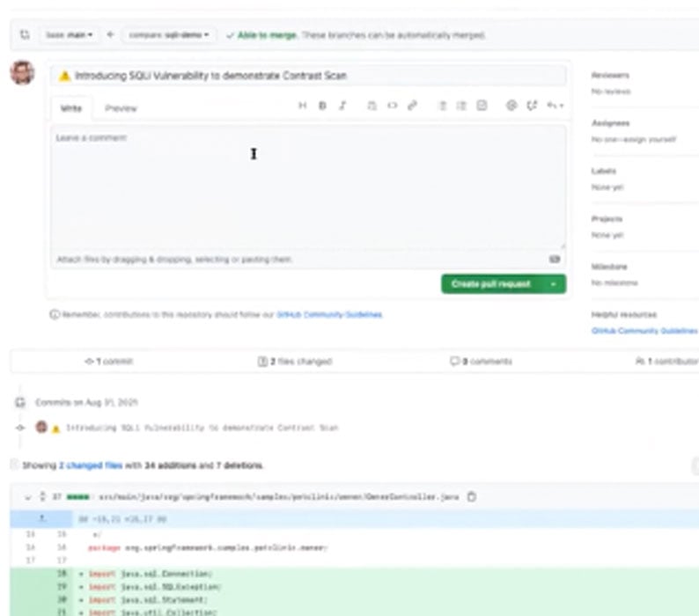Insert a numbered list
This screenshot has width=699, height=616.
tap(461, 106)
